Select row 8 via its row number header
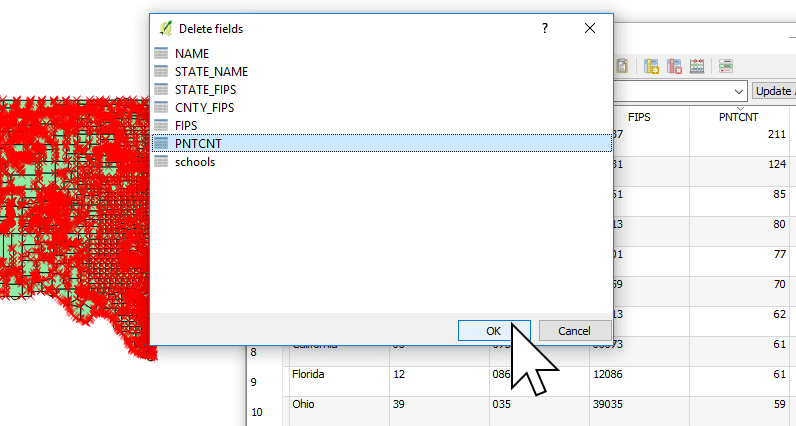Image resolution: width=796 pixels, height=426 pixels. (264, 354)
